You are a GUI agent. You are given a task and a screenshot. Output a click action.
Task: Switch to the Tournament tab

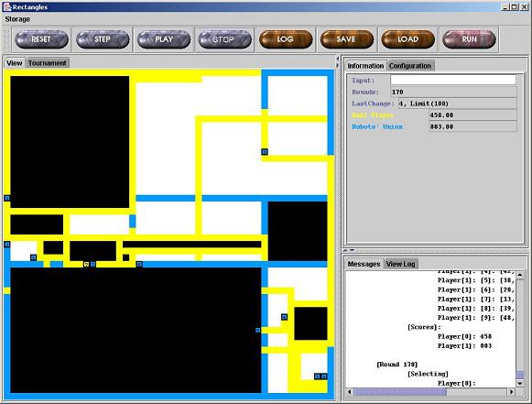pos(48,63)
